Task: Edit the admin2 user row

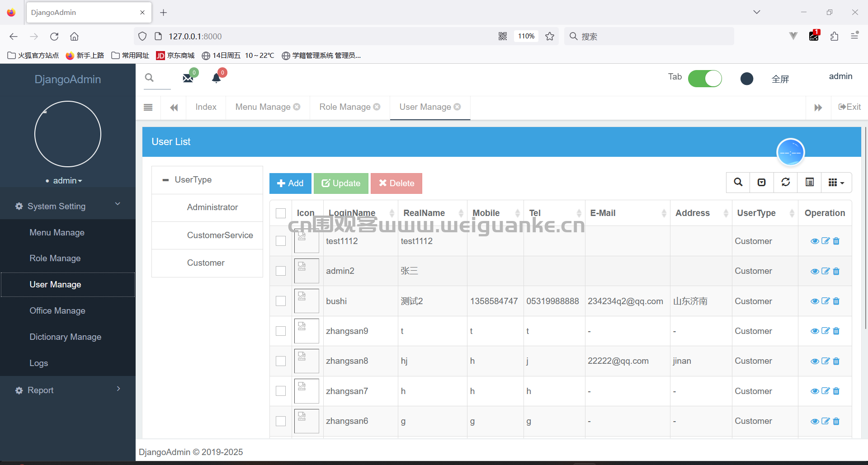Action: (x=826, y=271)
